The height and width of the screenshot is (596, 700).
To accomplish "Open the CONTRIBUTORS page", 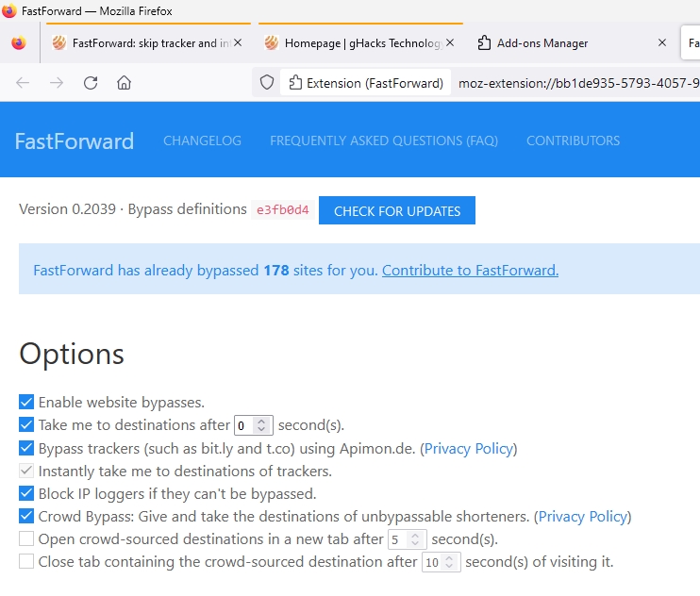I will coord(574,141).
